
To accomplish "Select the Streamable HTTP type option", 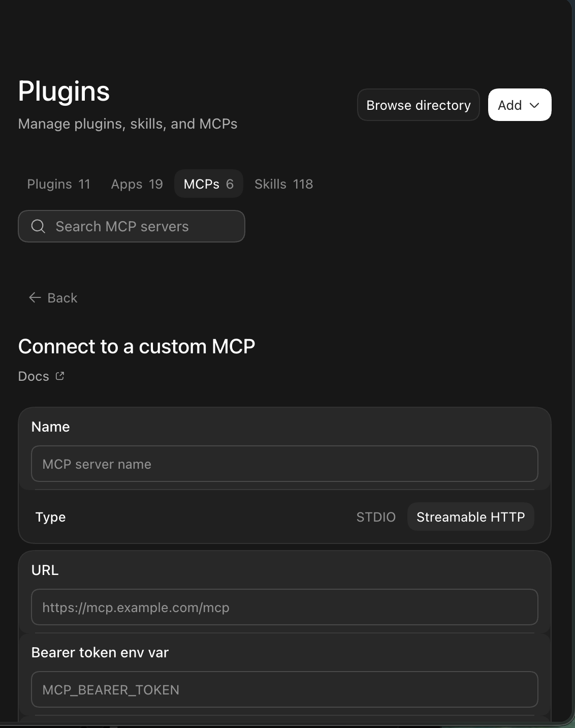I will 470,517.
